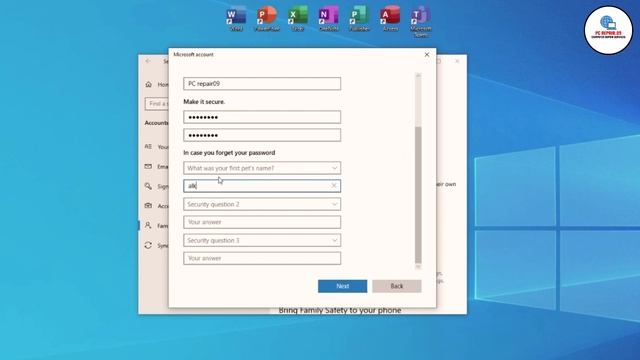Open the Word desktop shortcut
The image size is (640, 360).
pos(236,19)
